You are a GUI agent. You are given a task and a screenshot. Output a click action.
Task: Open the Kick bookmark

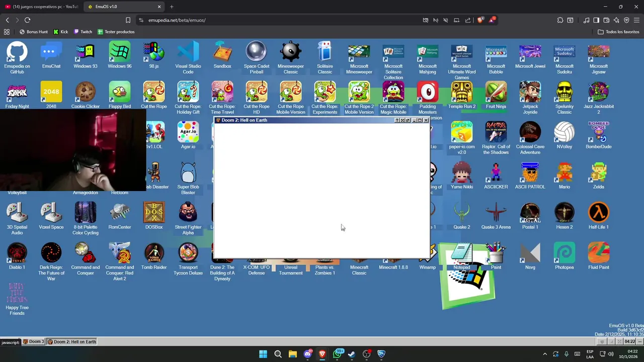tap(61, 32)
